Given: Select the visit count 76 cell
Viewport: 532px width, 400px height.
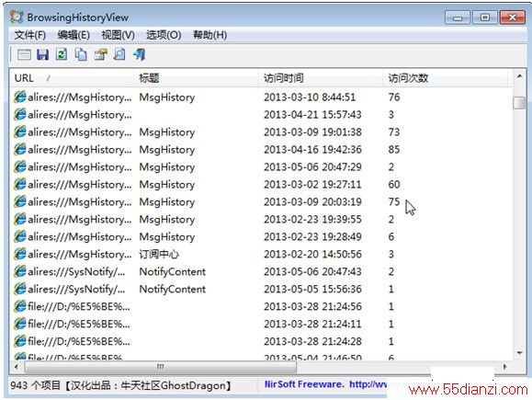Looking at the screenshot, I should tap(394, 97).
